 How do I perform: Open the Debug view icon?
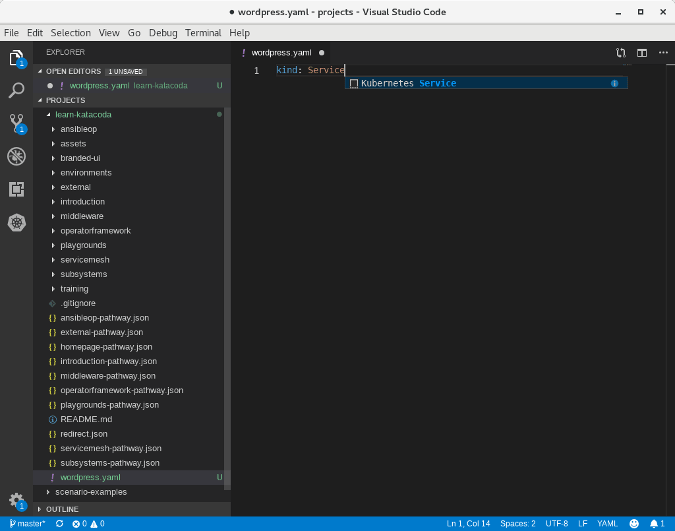pyautogui.click(x=16, y=156)
